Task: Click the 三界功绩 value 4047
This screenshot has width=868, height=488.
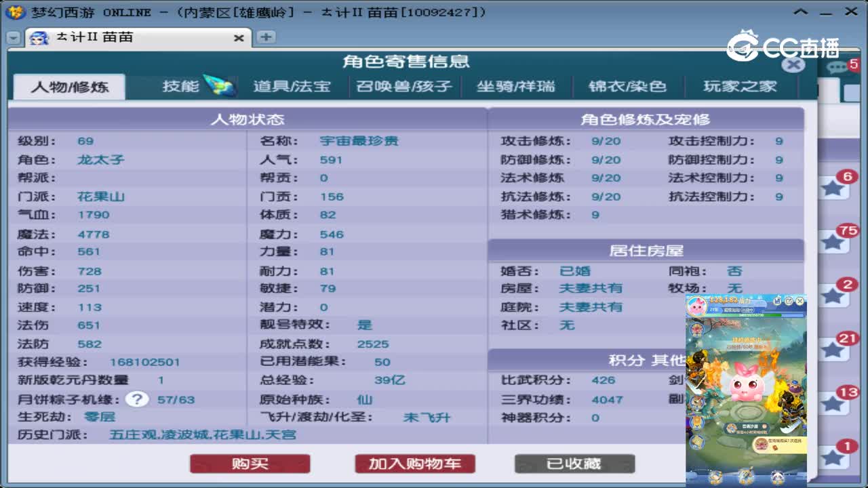Action: 608,399
